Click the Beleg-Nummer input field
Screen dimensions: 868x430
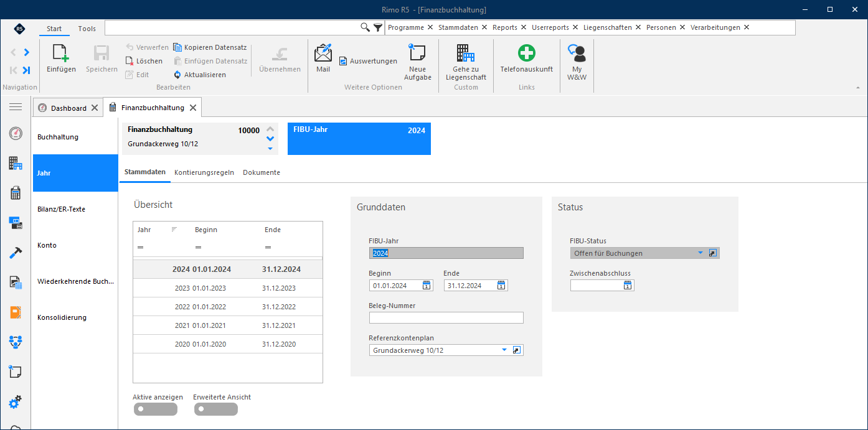446,318
